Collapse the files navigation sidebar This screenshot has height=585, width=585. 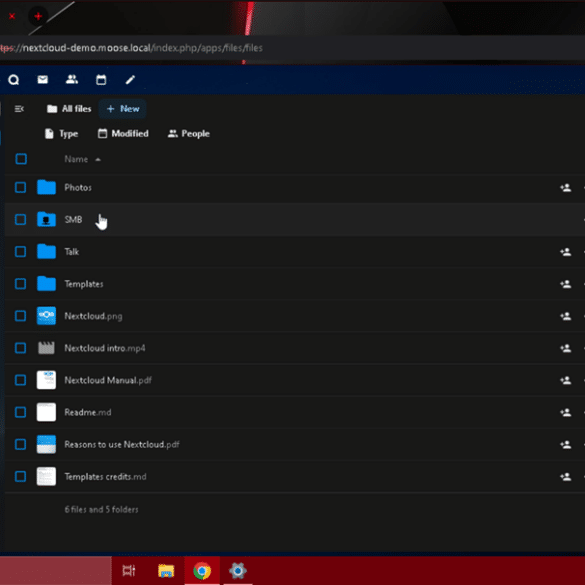tap(19, 109)
